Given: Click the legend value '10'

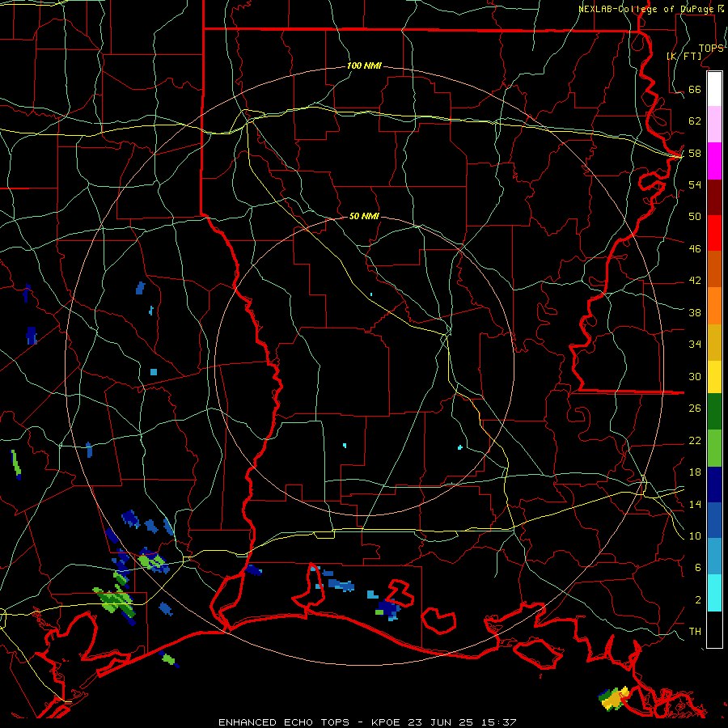Looking at the screenshot, I should 695,535.
